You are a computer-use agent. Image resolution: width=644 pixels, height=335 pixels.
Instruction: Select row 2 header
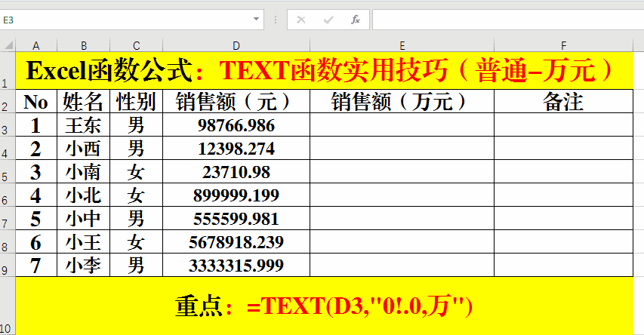8,101
